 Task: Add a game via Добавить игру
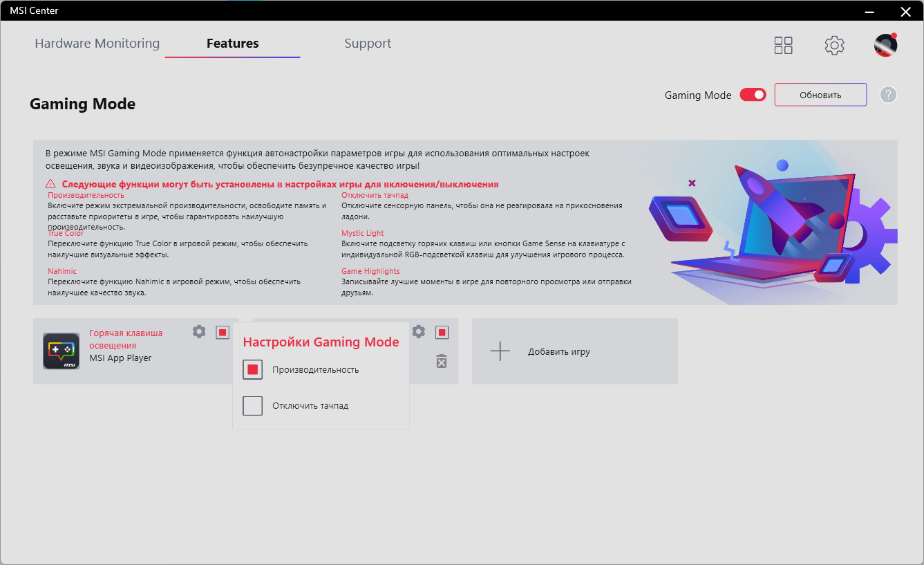[575, 351]
